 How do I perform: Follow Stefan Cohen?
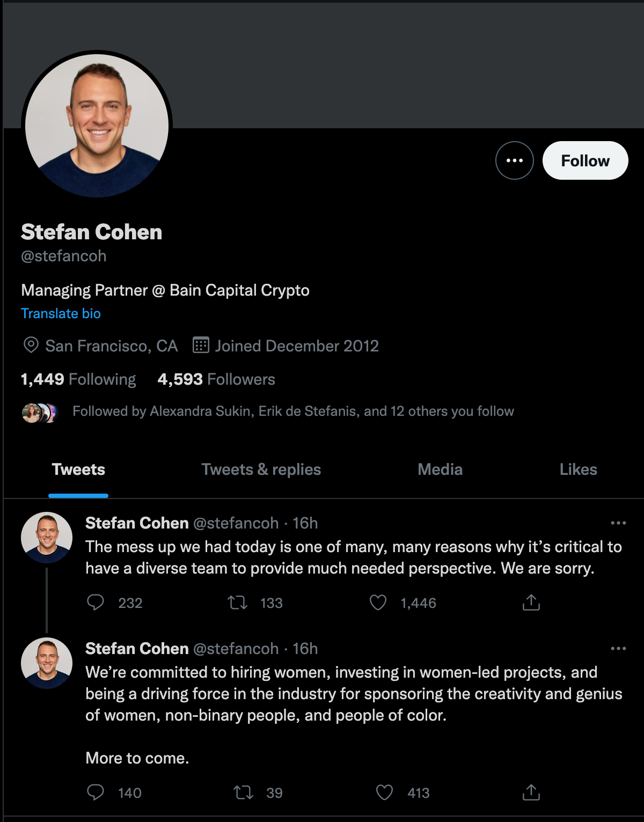(x=585, y=160)
